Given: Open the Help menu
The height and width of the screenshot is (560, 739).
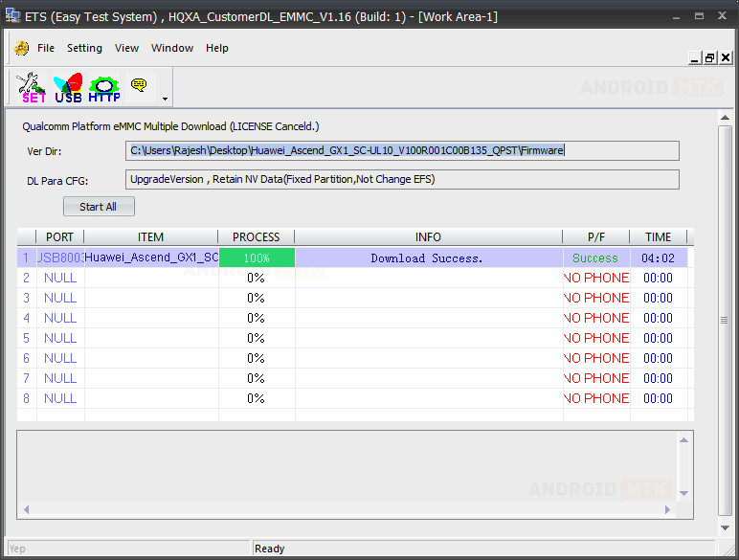Looking at the screenshot, I should 217,48.
